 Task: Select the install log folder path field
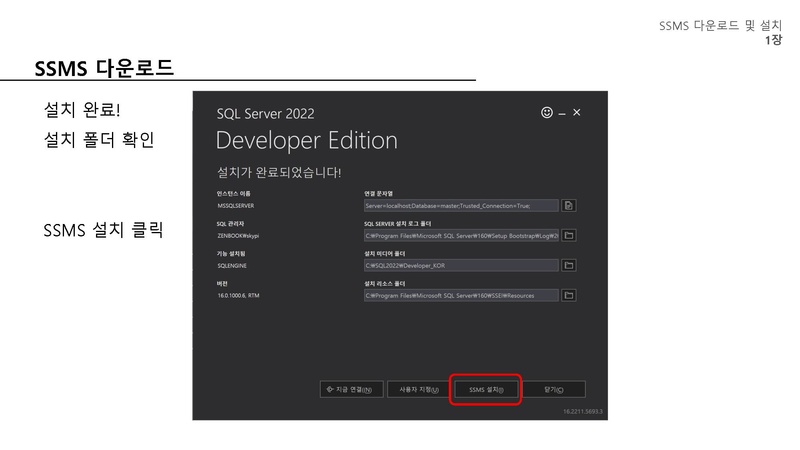pos(460,235)
